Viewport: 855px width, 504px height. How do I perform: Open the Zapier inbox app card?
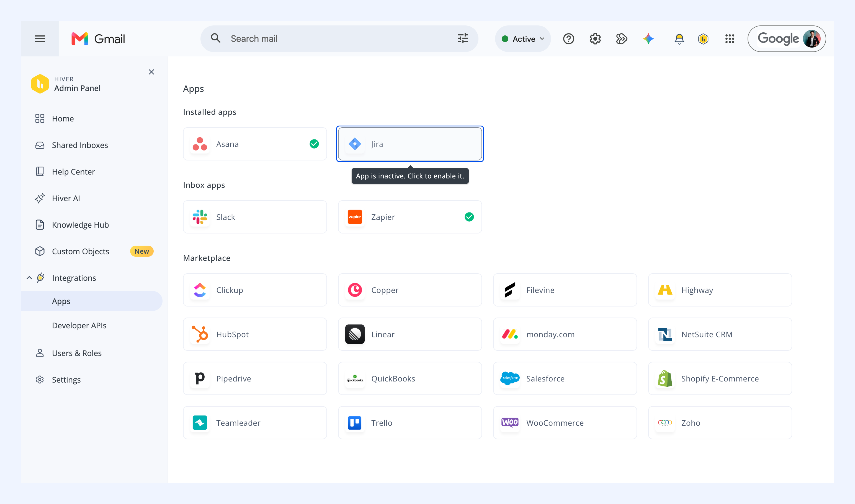410,217
